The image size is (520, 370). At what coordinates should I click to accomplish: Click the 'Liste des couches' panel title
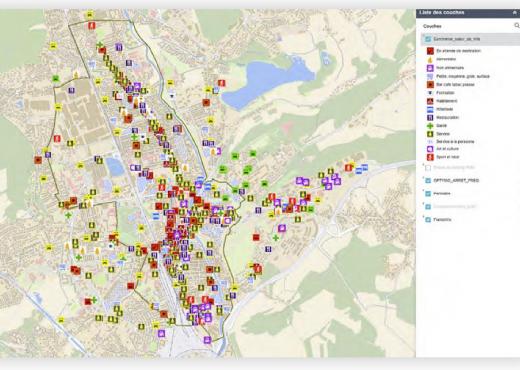coord(442,13)
